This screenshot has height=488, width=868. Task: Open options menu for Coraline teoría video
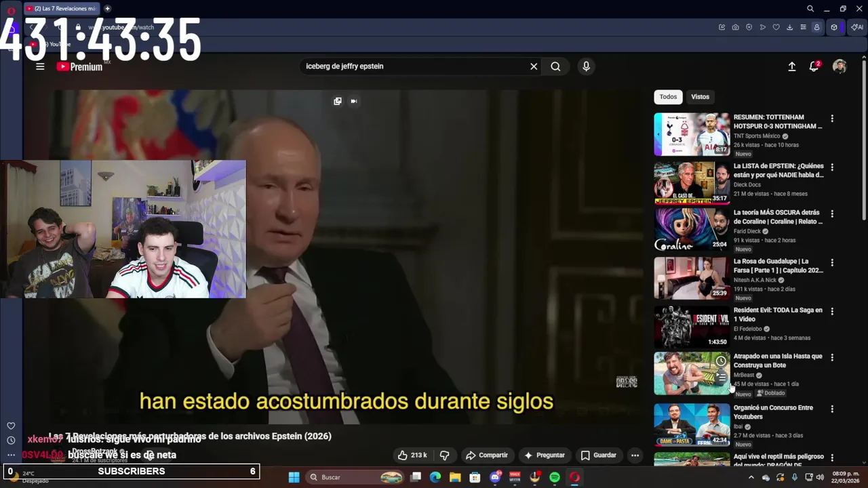[832, 214]
